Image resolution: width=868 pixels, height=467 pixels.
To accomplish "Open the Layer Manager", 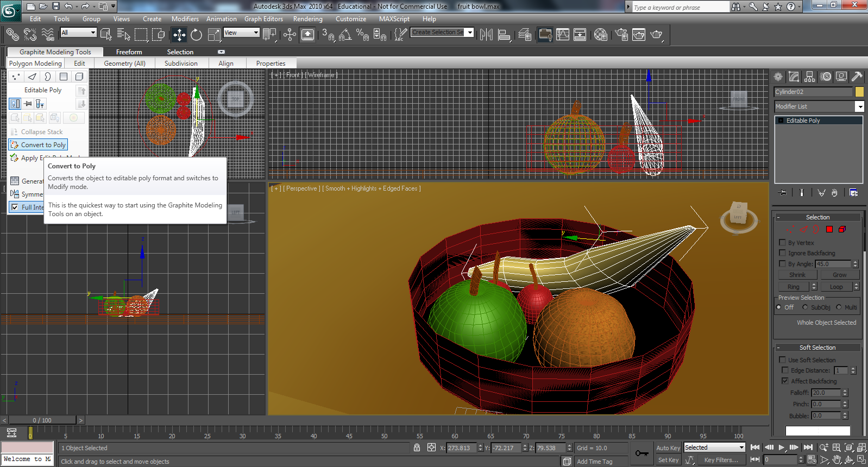I will [x=525, y=35].
